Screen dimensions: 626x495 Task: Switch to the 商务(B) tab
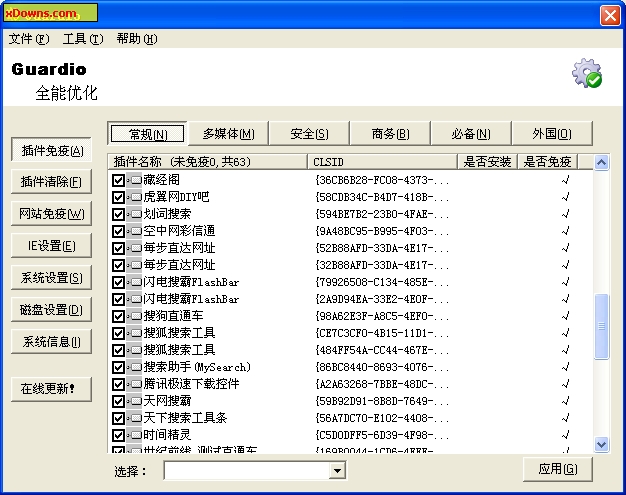click(390, 134)
